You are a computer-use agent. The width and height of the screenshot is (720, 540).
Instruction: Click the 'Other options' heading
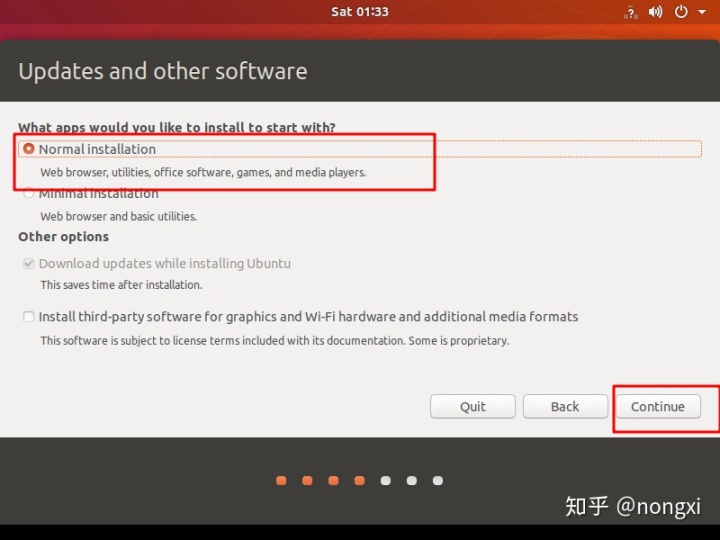[63, 236]
